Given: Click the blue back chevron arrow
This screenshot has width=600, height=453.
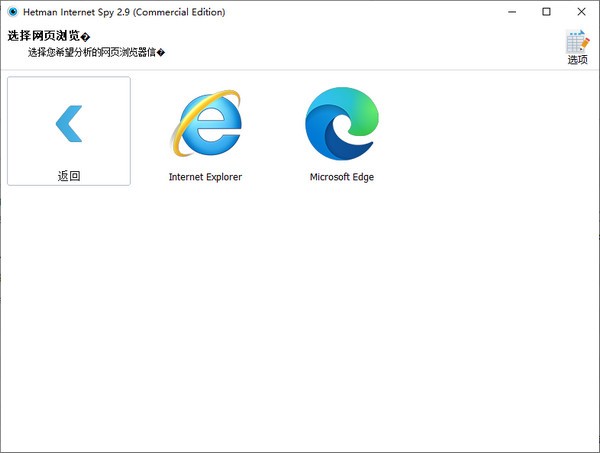Looking at the screenshot, I should 68,122.
